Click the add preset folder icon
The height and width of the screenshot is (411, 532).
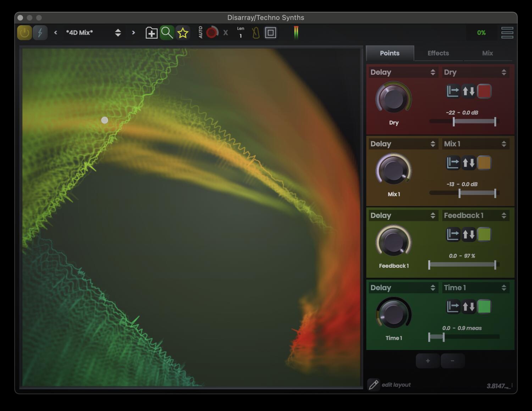pos(151,33)
